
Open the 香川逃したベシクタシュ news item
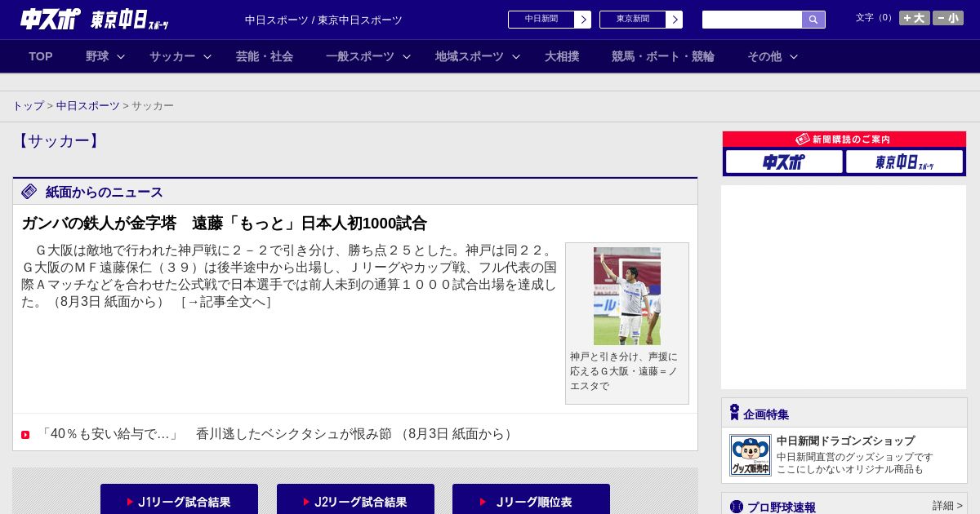pyautogui.click(x=278, y=434)
